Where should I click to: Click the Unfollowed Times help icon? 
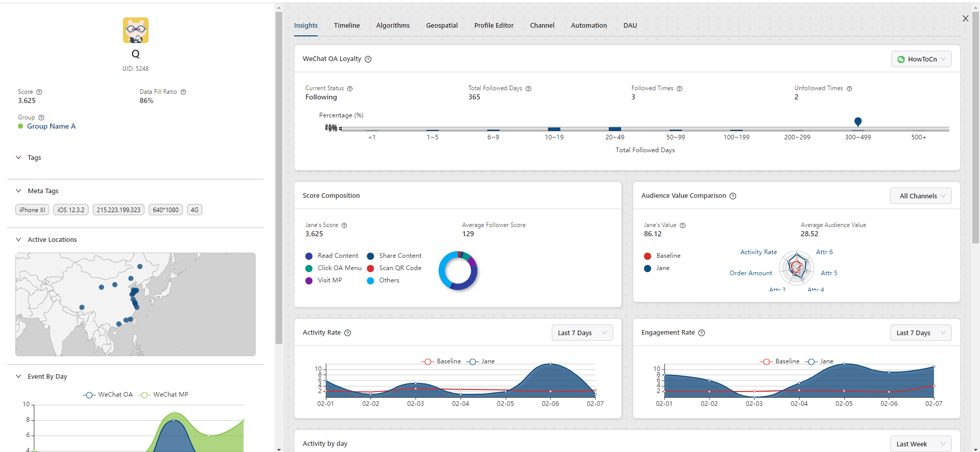(x=849, y=89)
